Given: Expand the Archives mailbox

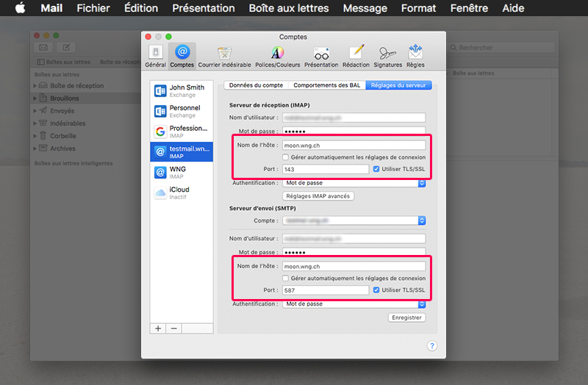Looking at the screenshot, I should pyautogui.click(x=35, y=148).
